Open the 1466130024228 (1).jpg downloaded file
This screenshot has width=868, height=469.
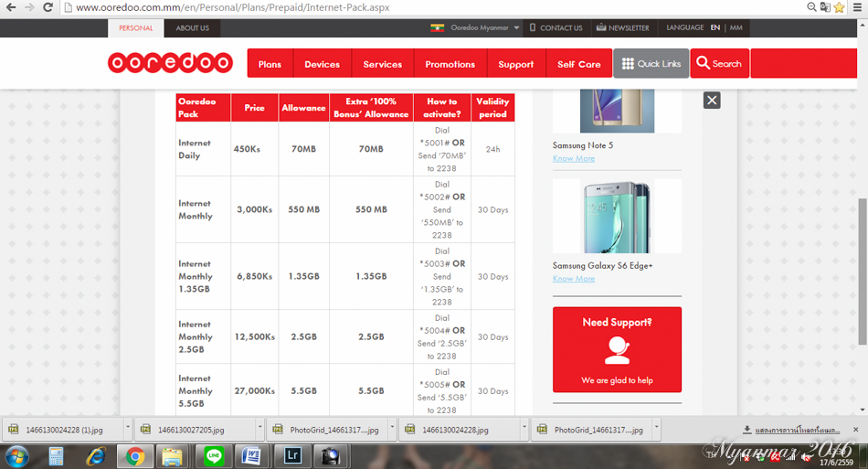(64, 430)
